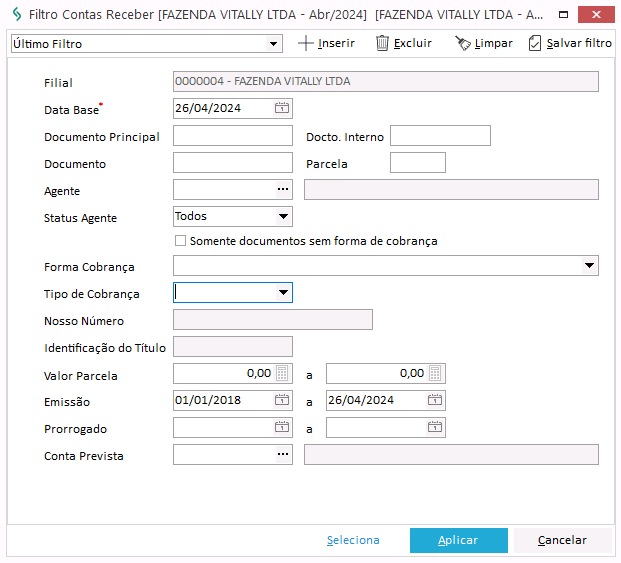
Task: Expand the Status Agente dropdown
Action: pos(283,216)
